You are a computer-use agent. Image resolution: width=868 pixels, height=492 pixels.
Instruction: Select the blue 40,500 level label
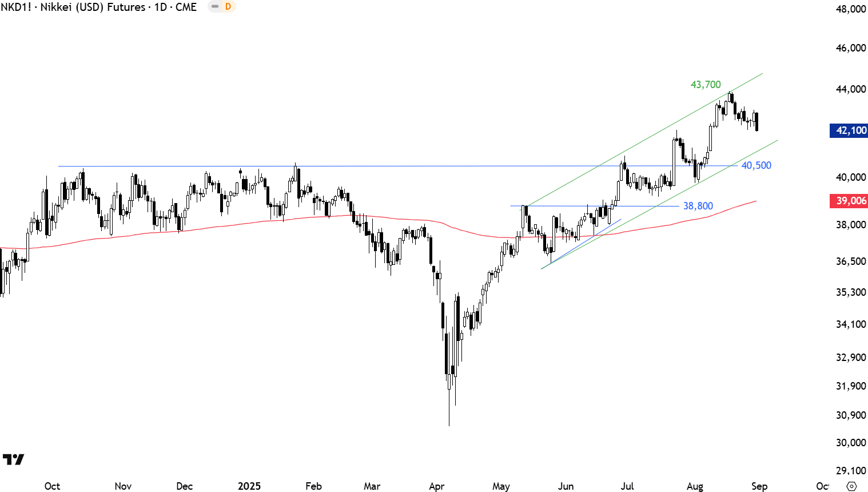click(x=756, y=165)
